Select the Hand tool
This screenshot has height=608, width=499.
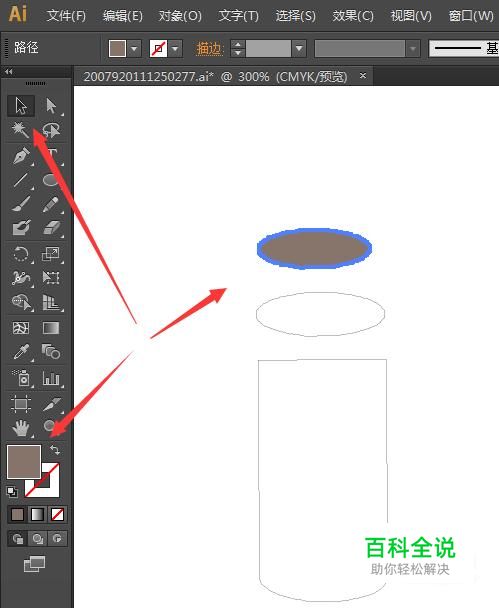point(21,428)
